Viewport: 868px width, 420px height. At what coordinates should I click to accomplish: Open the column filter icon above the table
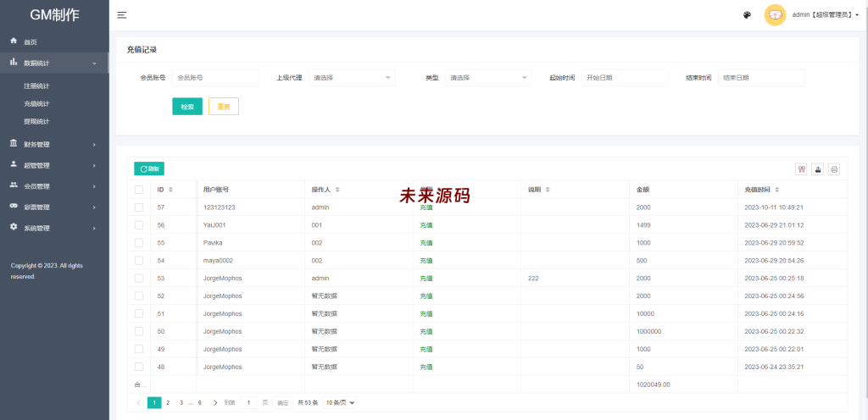point(801,169)
